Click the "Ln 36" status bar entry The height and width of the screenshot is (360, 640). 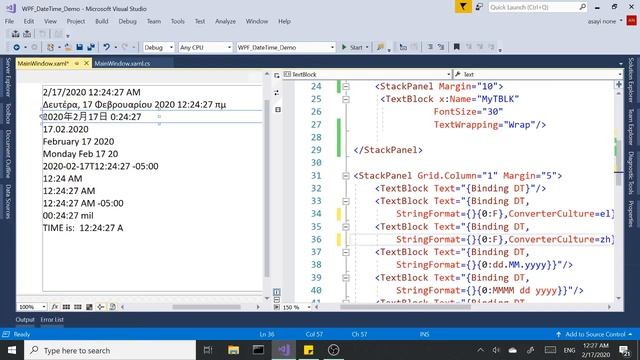[x=267, y=334]
